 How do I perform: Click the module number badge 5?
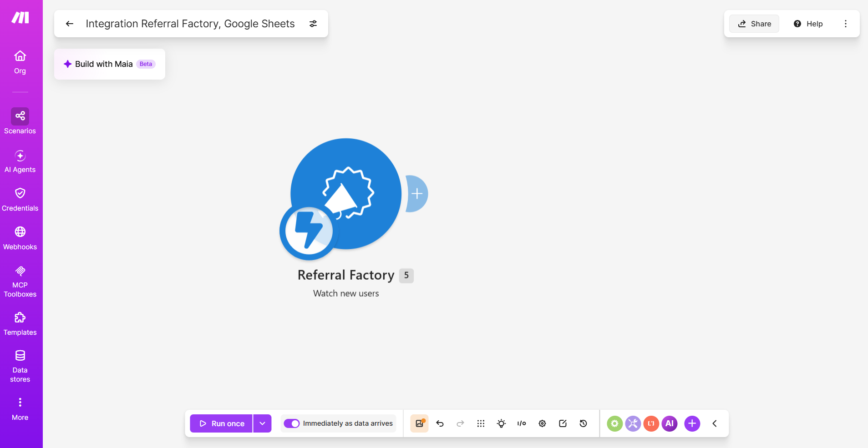(x=406, y=276)
